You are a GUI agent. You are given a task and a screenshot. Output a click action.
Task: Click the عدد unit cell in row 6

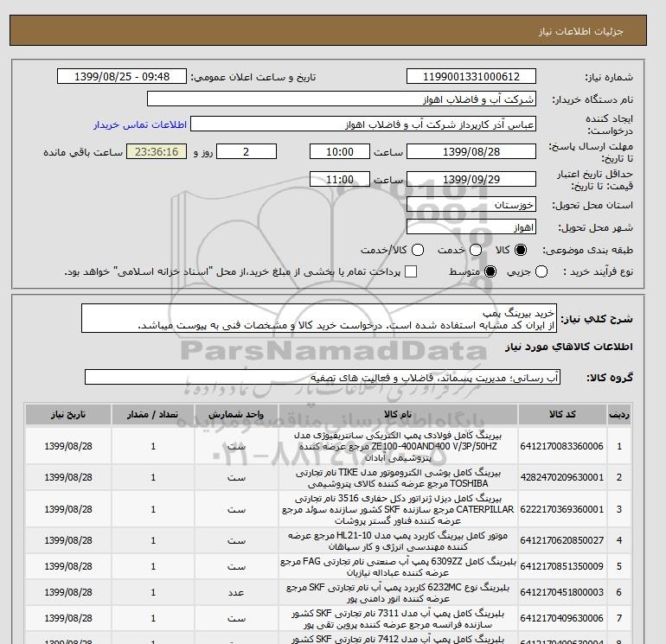(x=236, y=592)
